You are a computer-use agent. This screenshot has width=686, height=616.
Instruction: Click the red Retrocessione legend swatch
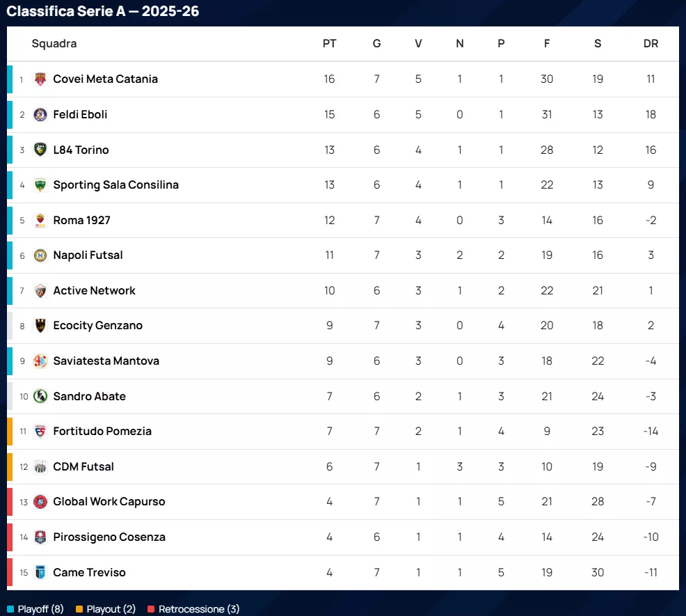151,609
